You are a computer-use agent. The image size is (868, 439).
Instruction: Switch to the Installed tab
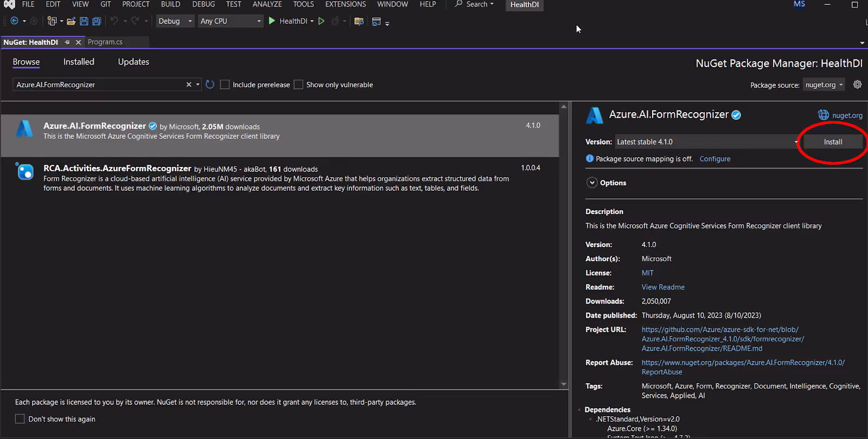(x=79, y=62)
